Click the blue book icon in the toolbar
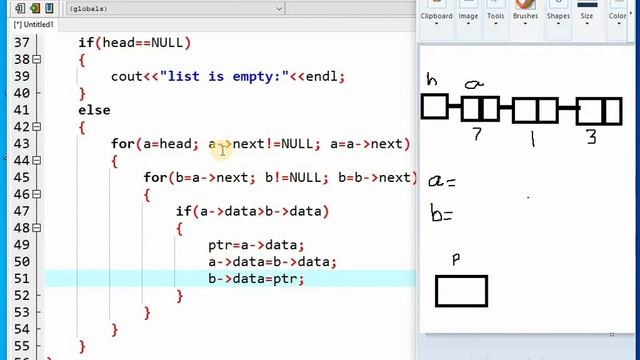640x360 pixels. [49, 8]
